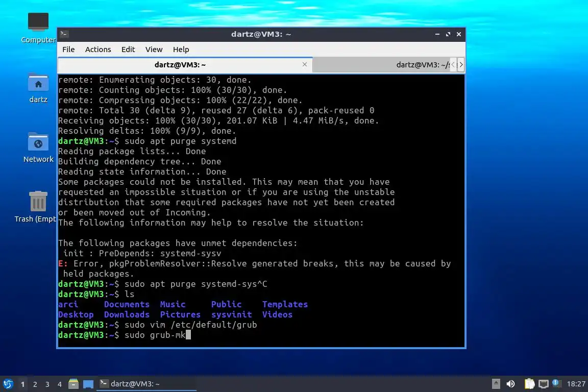Click the 'Building dependency tree... Done' line
Viewport: 588px width, 392px height.
pos(139,162)
